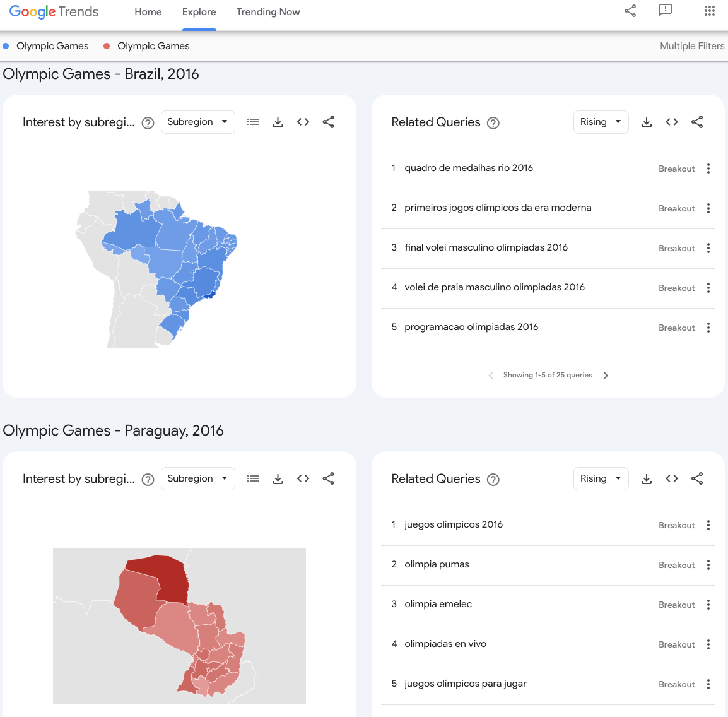Open query 'olimpia pumas'
Screen dimensions: 728x717
tap(437, 565)
